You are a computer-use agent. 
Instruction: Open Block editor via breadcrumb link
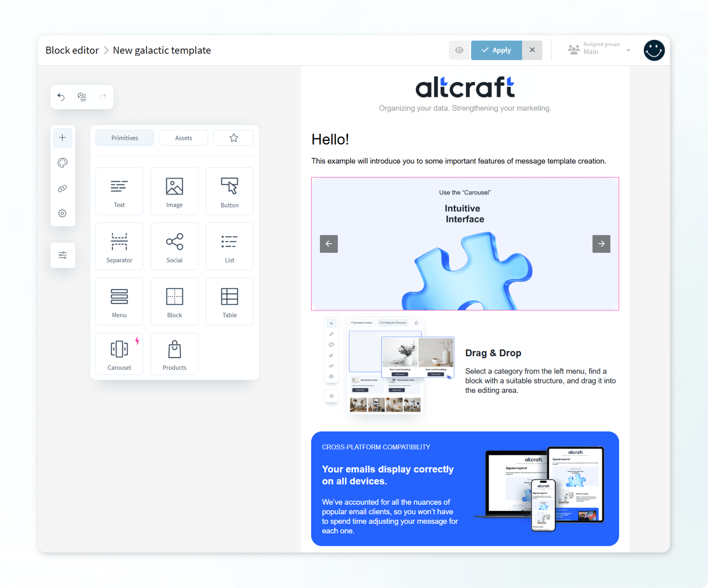72,50
